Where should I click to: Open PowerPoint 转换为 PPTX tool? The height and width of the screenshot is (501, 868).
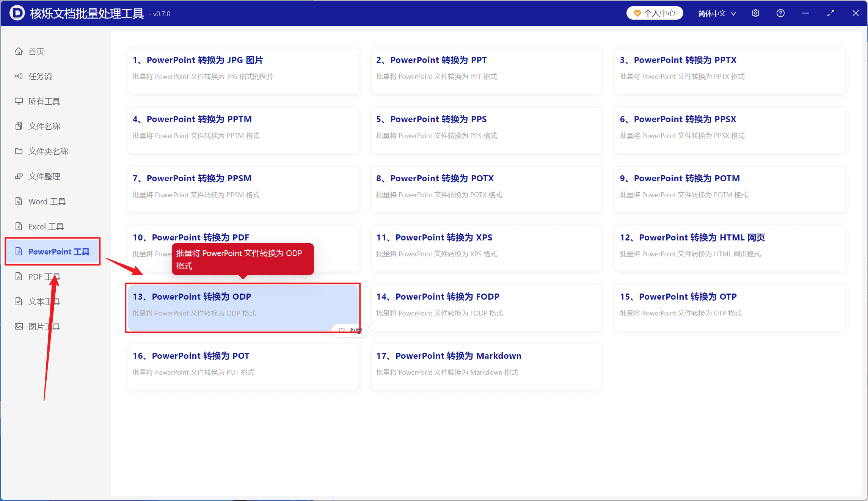click(730, 71)
